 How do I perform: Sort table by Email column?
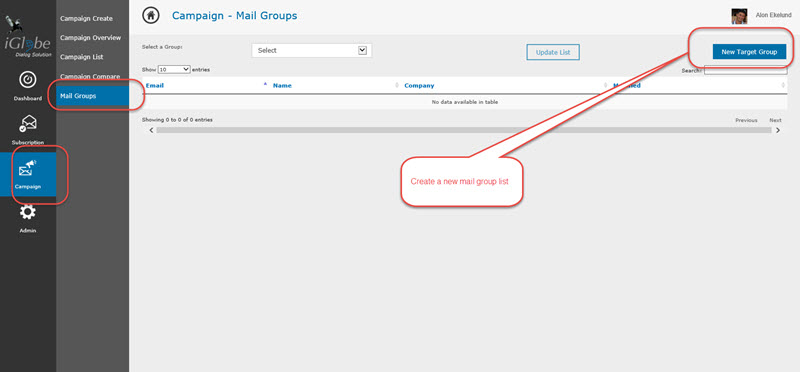tap(155, 86)
